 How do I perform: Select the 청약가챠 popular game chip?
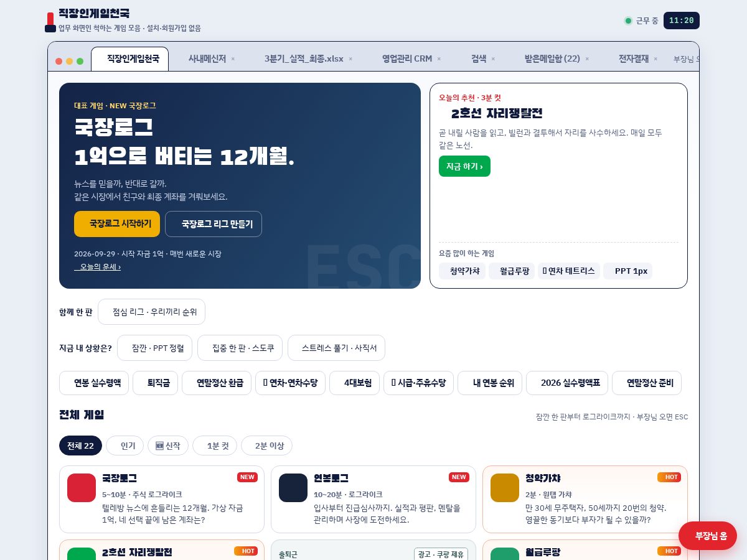[462, 271]
